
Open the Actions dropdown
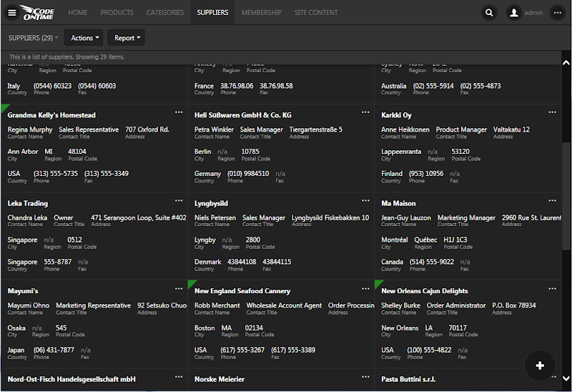84,38
